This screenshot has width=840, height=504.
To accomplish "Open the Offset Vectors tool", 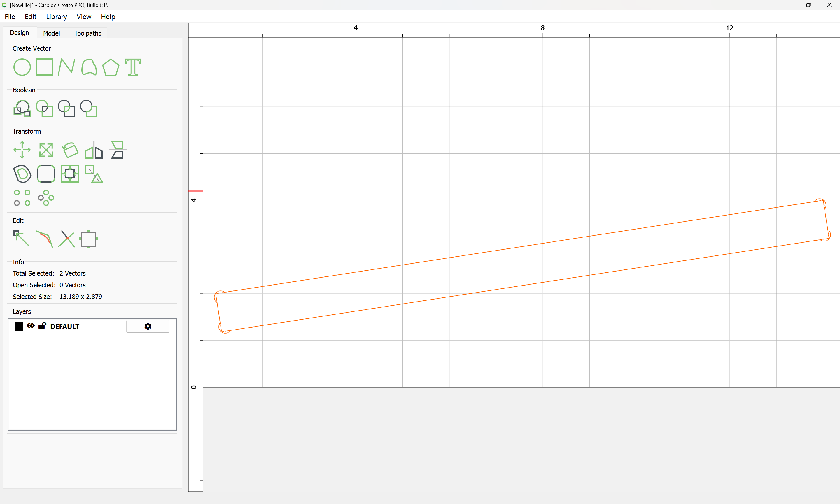I will tap(22, 174).
